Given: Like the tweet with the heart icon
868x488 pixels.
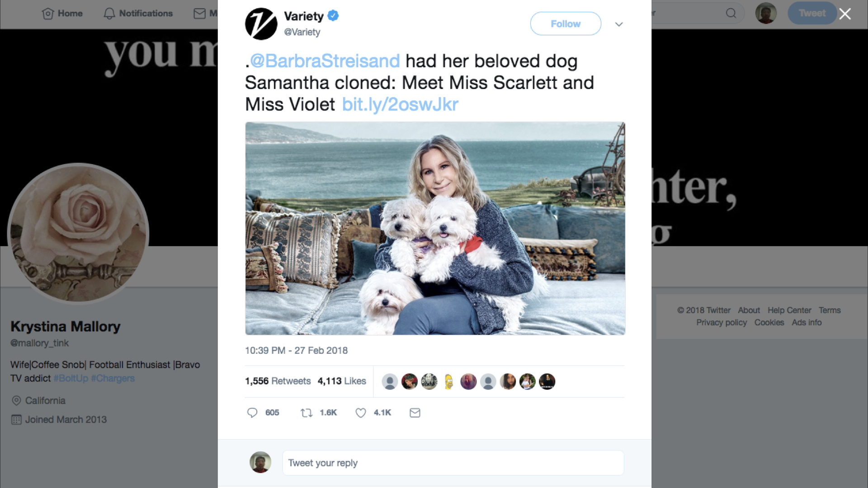Looking at the screenshot, I should click(360, 413).
